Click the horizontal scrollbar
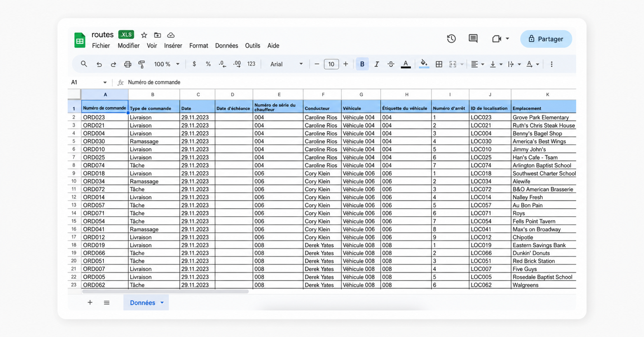Image resolution: width=644 pixels, height=337 pixels. pos(165,291)
